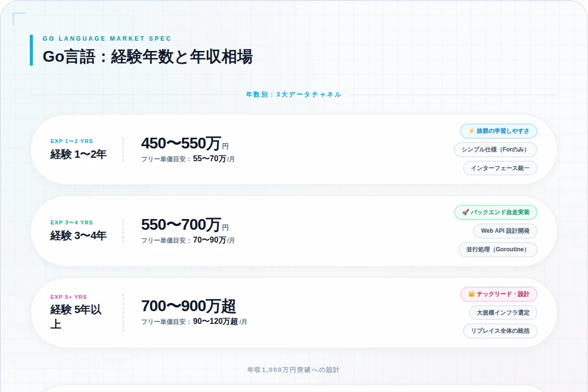Click the 55〜70万 monthly rate
588x392 pixels.
tap(210, 159)
